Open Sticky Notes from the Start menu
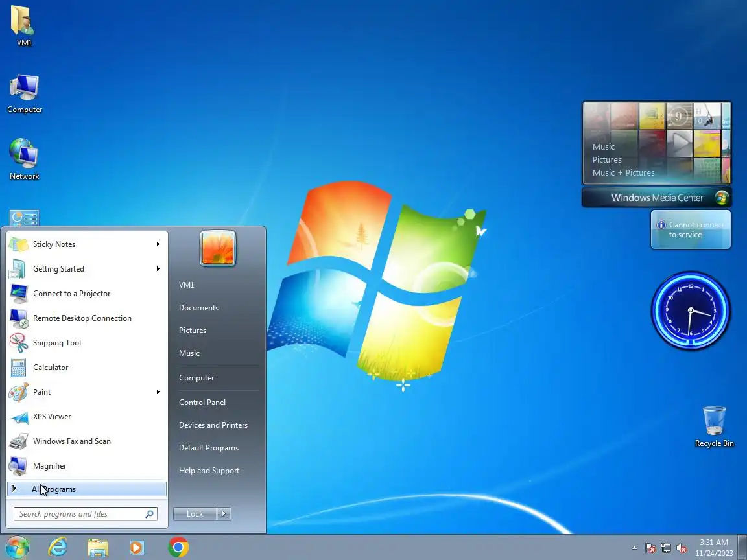747x560 pixels. [x=87, y=244]
